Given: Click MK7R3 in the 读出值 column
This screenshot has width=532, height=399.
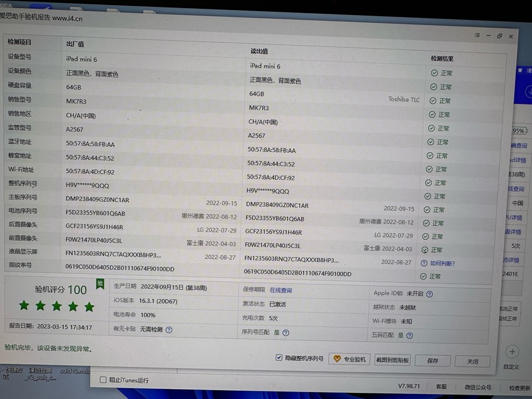Looking at the screenshot, I should click(258, 108).
